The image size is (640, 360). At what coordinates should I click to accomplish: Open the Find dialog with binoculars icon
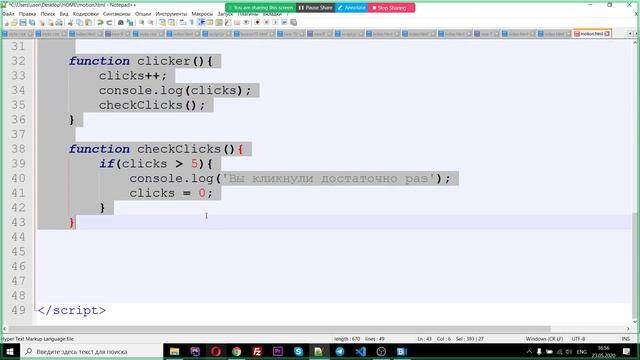click(121, 22)
